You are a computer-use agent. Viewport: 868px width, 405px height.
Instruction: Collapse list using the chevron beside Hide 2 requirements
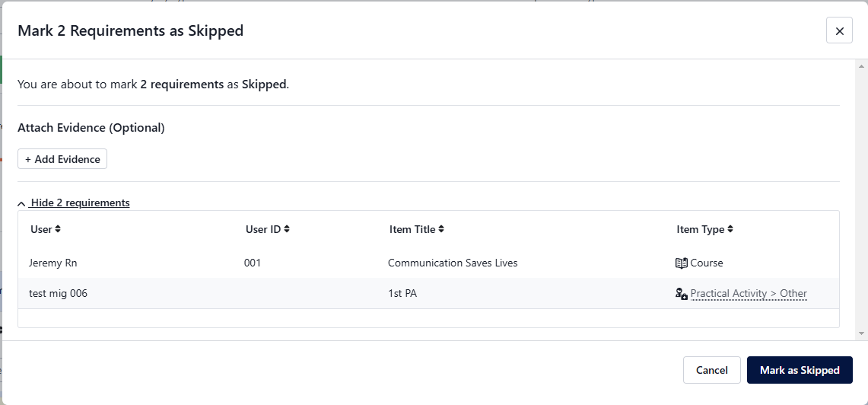(x=21, y=204)
